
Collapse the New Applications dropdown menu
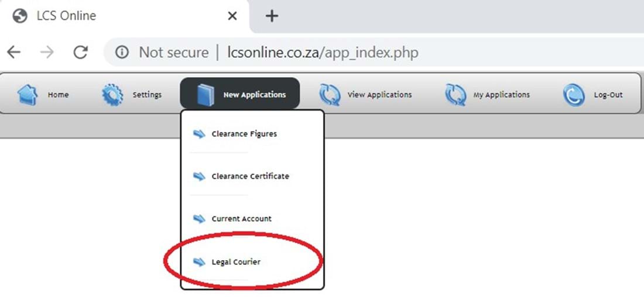click(x=240, y=94)
